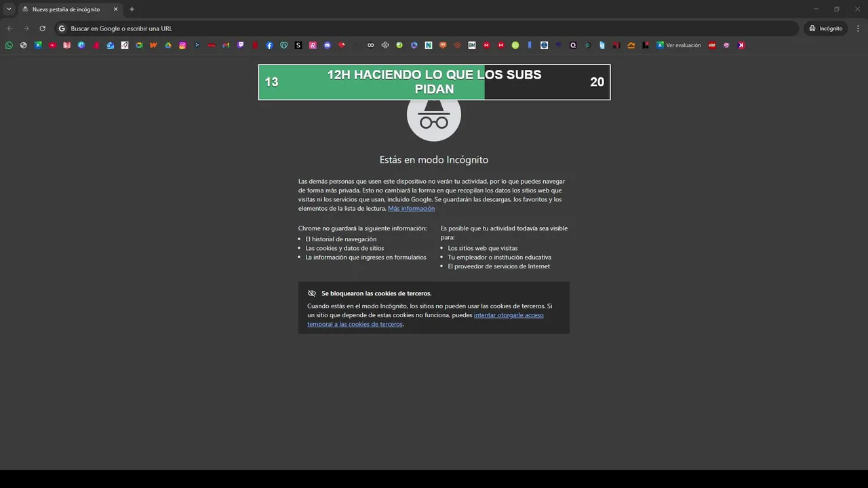Open the Google Drive bookmark
Viewport: 868px width, 488px height.
pos(168,45)
